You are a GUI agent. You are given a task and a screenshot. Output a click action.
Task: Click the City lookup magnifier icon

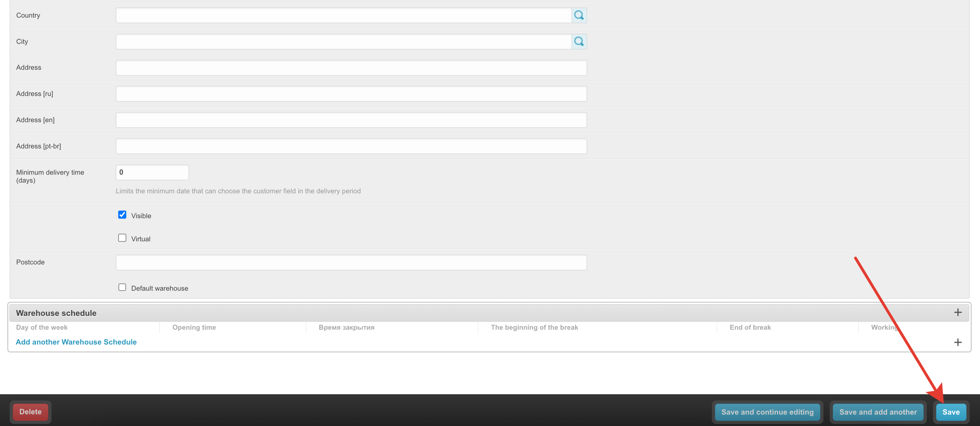(x=579, y=41)
